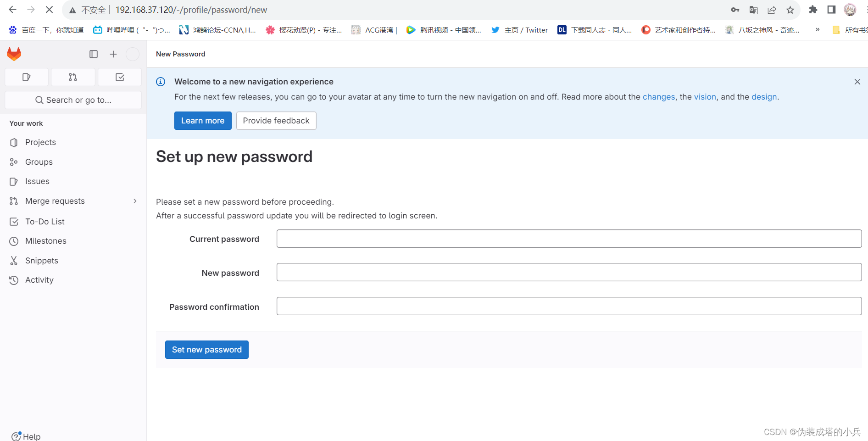Toggle the sidebar collapse icon
The image size is (868, 441).
(x=94, y=54)
